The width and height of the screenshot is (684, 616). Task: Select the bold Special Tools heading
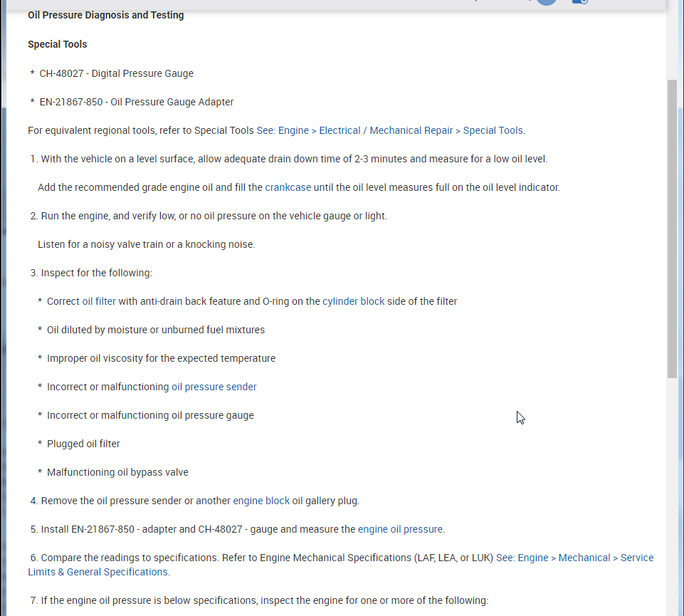(57, 45)
